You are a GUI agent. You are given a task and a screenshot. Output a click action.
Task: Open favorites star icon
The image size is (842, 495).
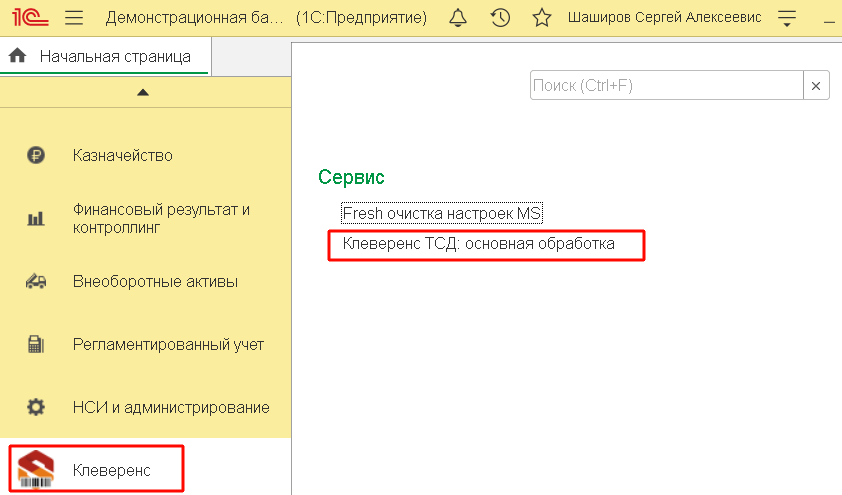pos(542,18)
